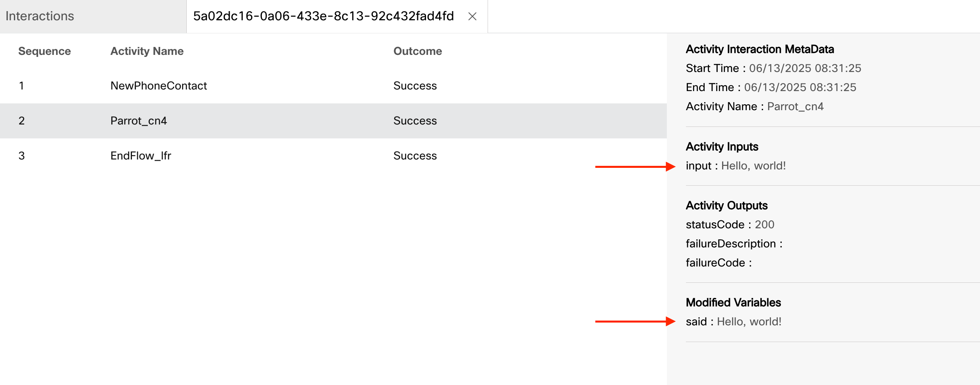The height and width of the screenshot is (385, 980).
Task: Click sequence number 3
Action: click(x=21, y=156)
